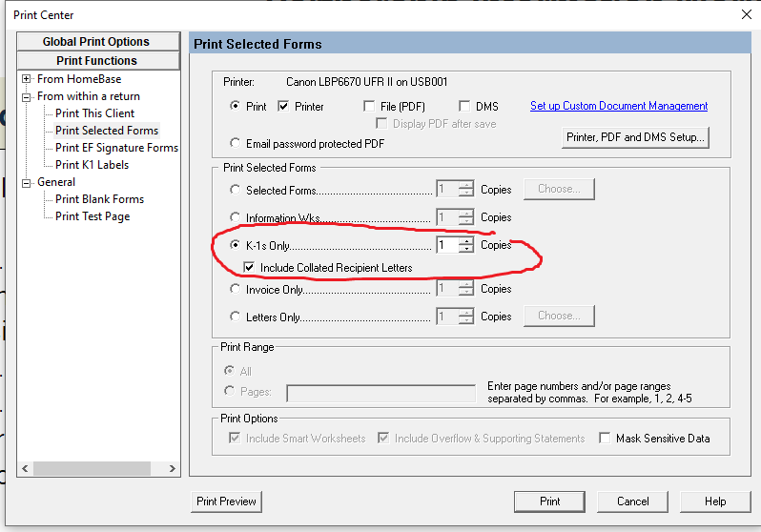The height and width of the screenshot is (532, 761).
Task: Pick the Information Wks radio button
Action: tap(236, 217)
